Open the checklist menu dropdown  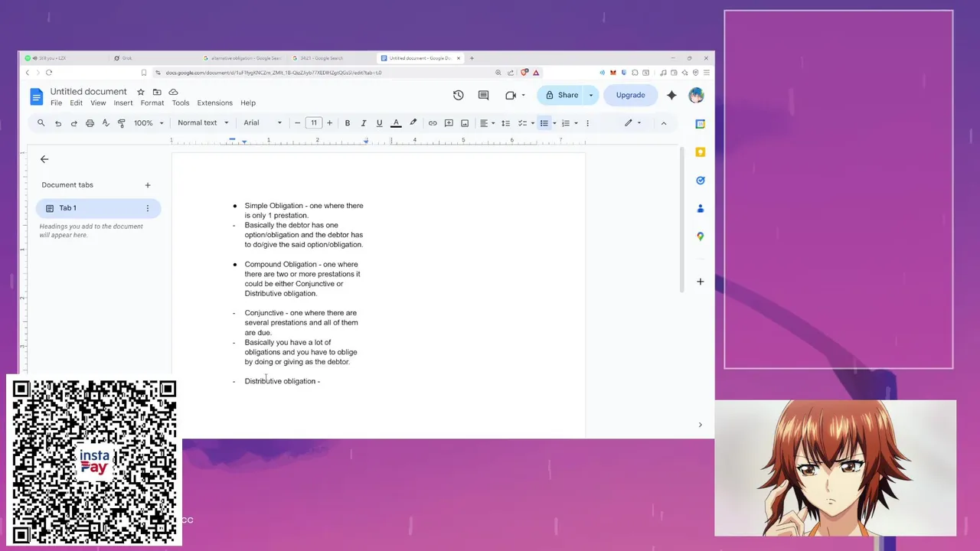tap(533, 123)
